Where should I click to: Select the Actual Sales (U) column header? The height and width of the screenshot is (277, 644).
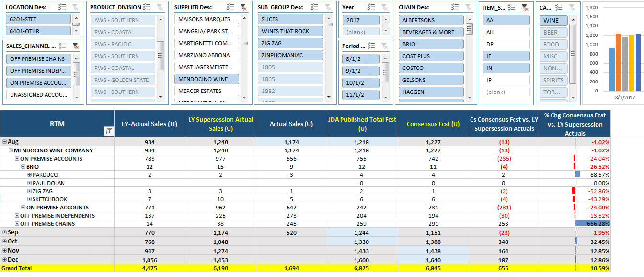(x=291, y=124)
